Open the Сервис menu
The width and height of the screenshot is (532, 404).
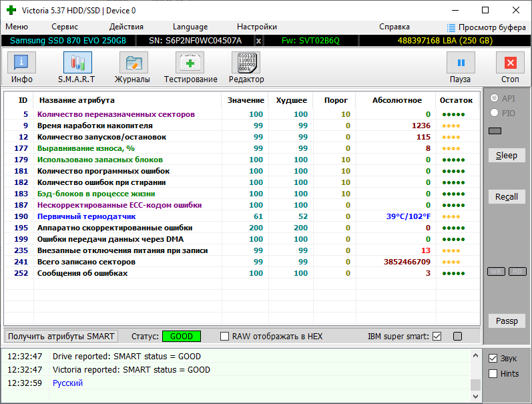click(65, 27)
